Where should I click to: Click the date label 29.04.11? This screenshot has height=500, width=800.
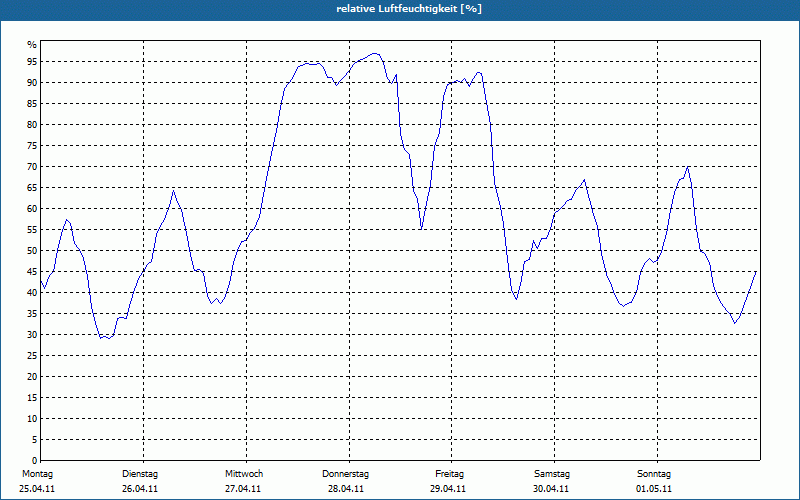click(x=448, y=489)
